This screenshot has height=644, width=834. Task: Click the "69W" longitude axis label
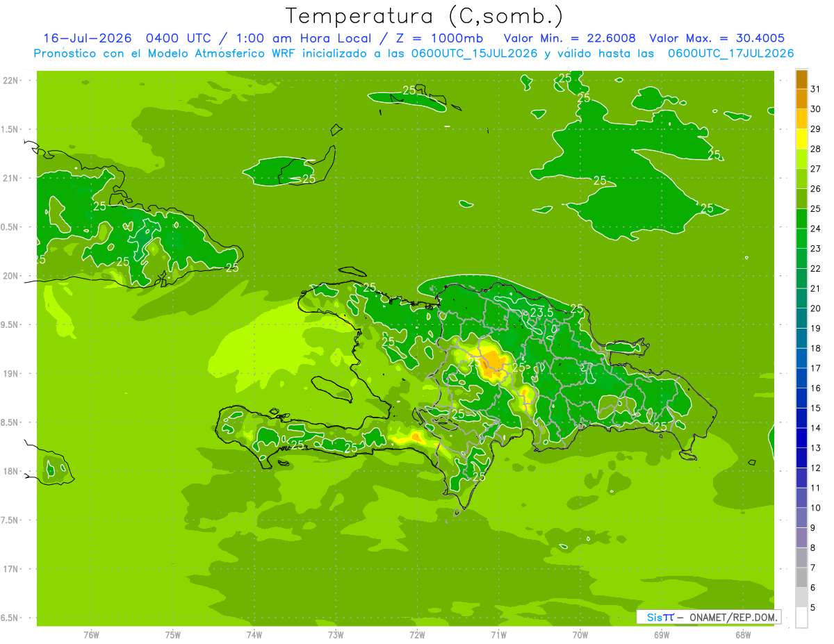click(662, 635)
